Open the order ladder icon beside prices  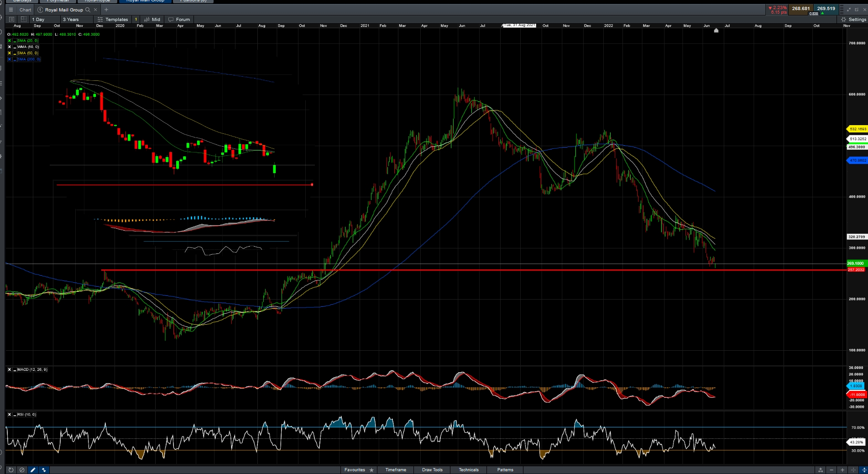842,9
